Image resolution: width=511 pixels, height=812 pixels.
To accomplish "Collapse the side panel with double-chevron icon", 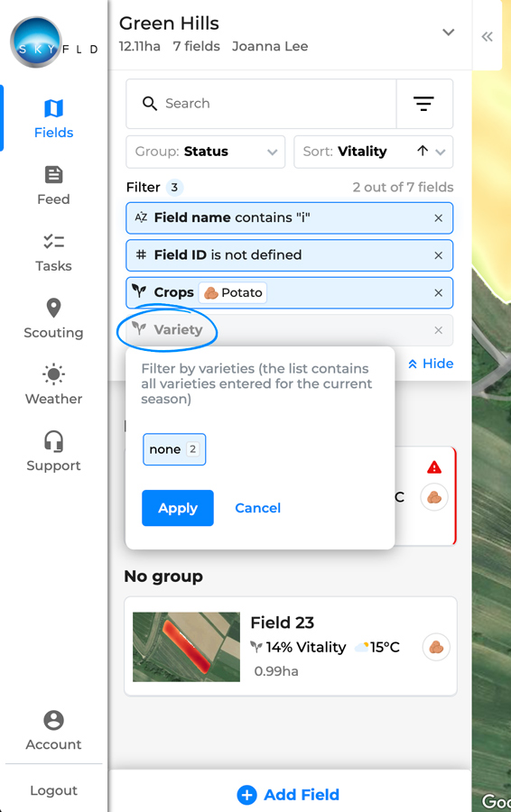I will (x=487, y=37).
